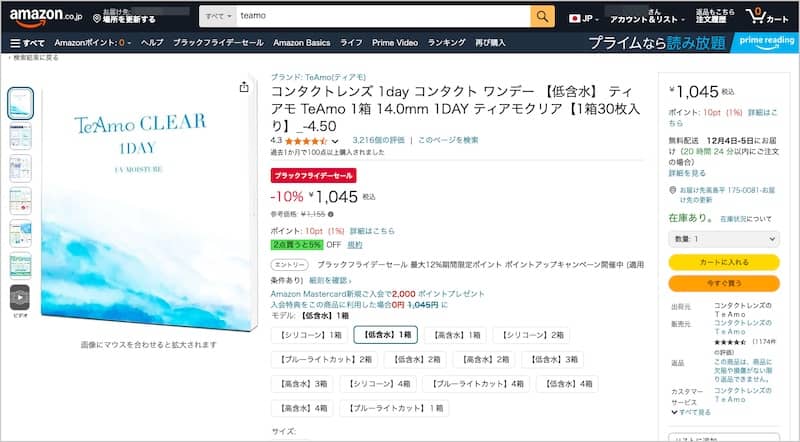Select the 【高含水】4箱 option
800x442 pixels.
302,408
